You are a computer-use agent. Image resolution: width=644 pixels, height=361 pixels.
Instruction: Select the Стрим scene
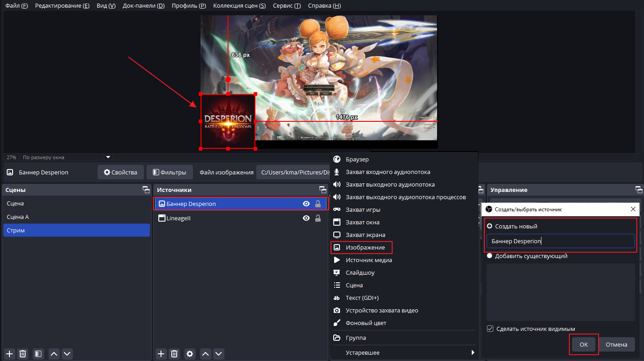[76, 230]
